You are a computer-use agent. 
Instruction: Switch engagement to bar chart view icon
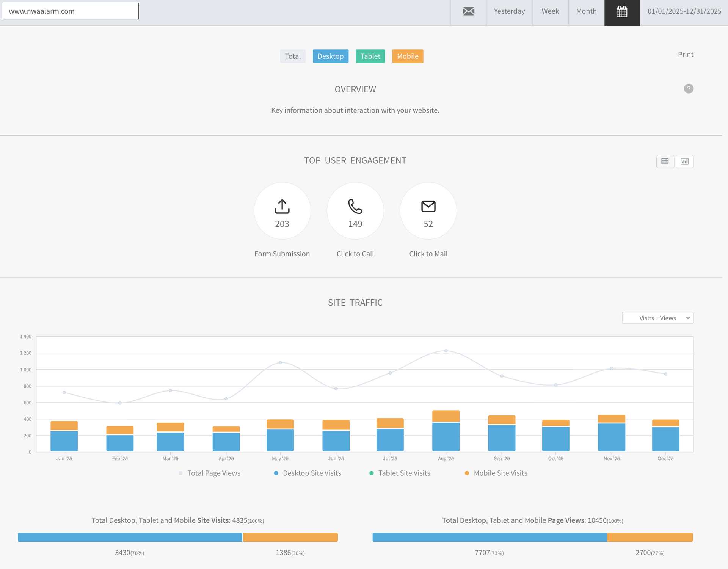pos(684,161)
